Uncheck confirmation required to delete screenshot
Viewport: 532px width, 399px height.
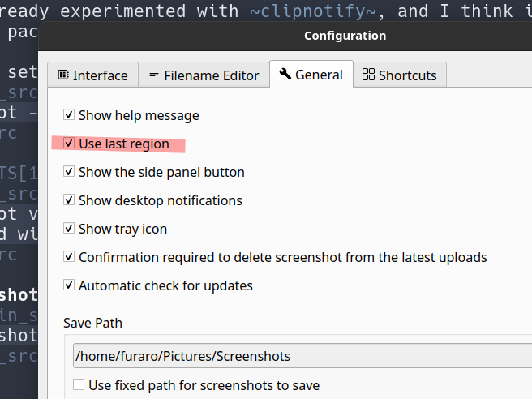point(69,257)
